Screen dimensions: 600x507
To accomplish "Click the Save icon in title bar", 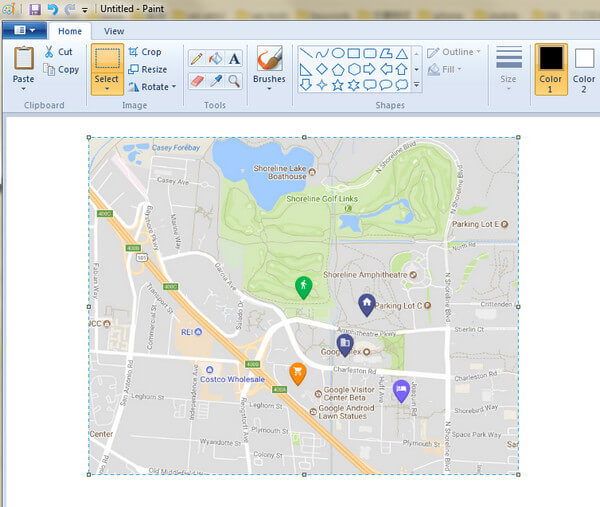I will tap(35, 9).
